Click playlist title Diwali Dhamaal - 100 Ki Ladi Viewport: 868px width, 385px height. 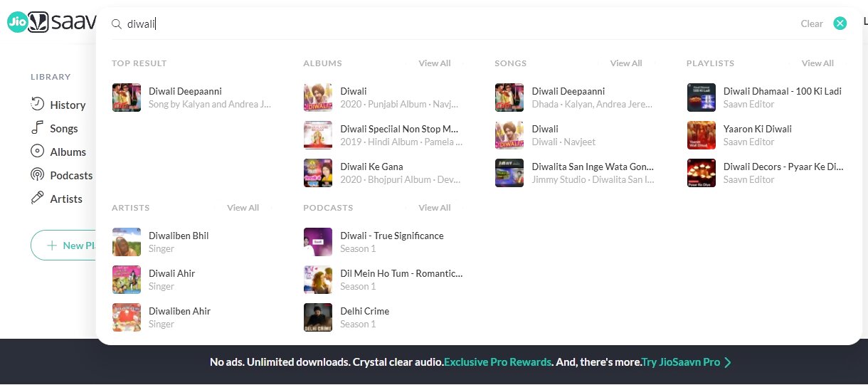(783, 91)
